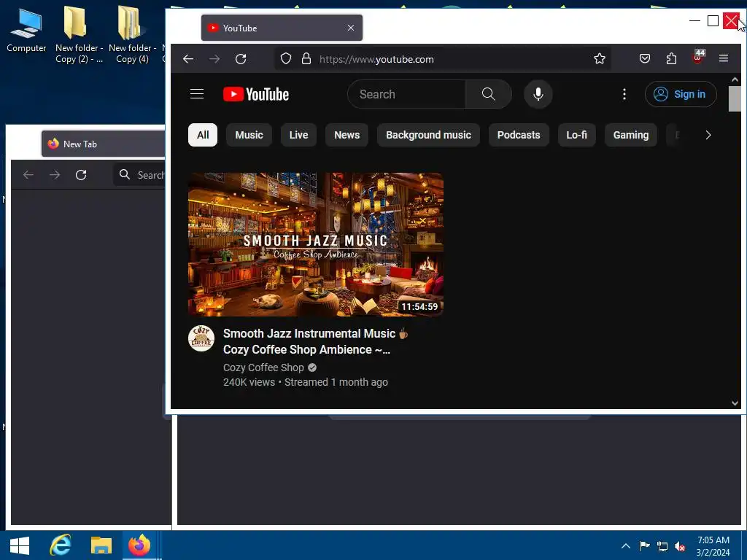Select the Background music chip
Screen dimensions: 747x560
pos(428,135)
